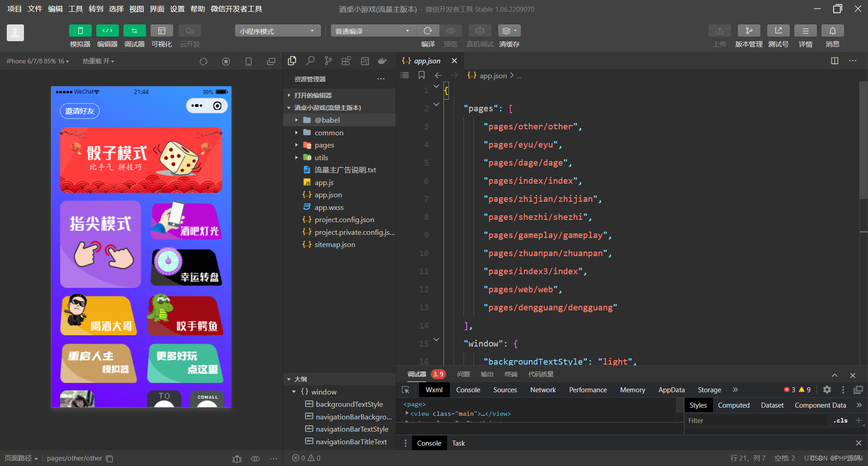
Task: Open sitemap.json file
Action: point(339,244)
